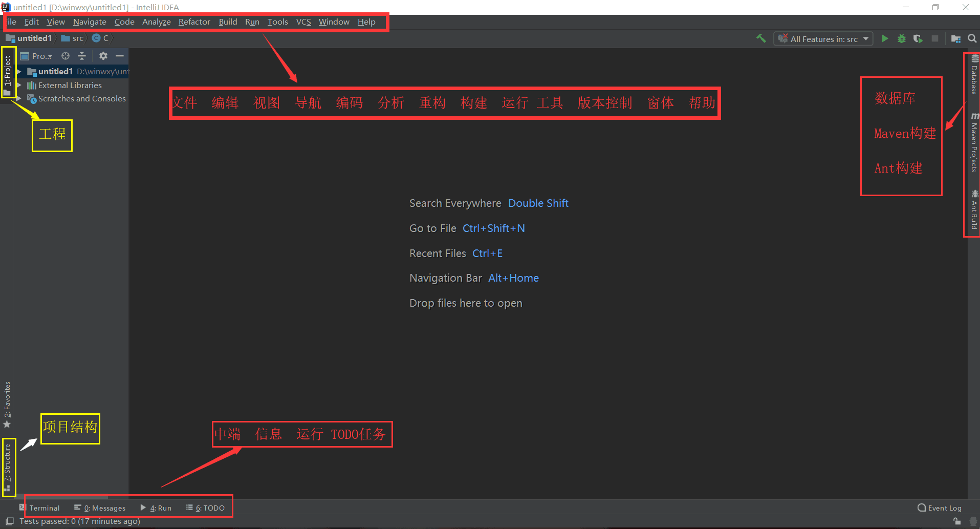
Task: Click the 'Double Shift' shortcut hint
Action: pyautogui.click(x=538, y=203)
